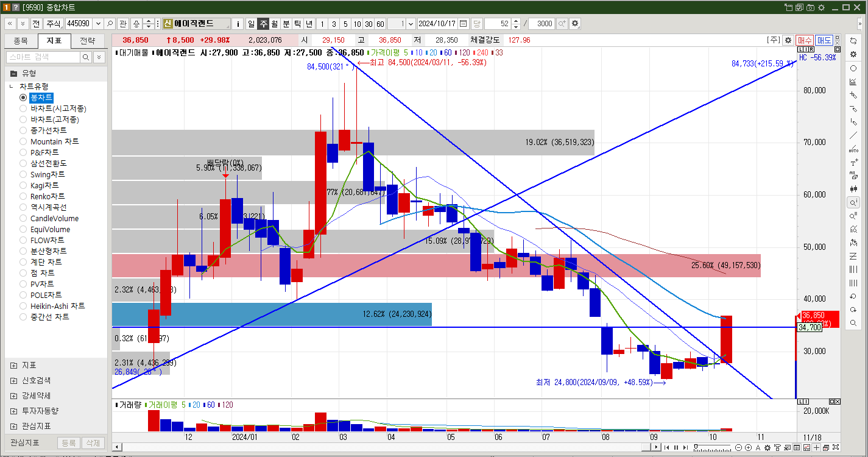
Task: Click the fullscreen icon in the bottom-right corner
Action: coord(836,448)
